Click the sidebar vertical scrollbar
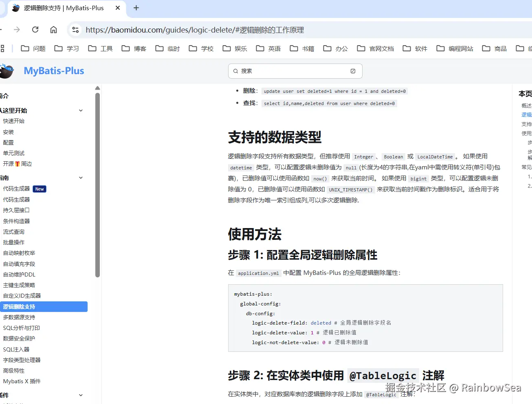532x404 pixels. click(x=97, y=183)
